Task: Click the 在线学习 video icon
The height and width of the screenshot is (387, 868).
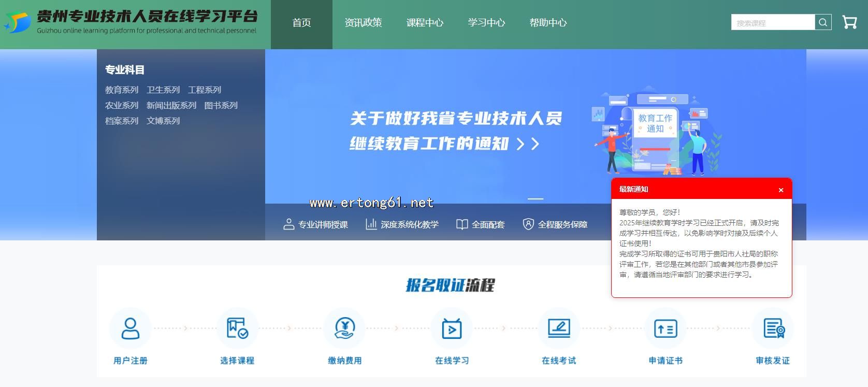Action: click(x=452, y=328)
